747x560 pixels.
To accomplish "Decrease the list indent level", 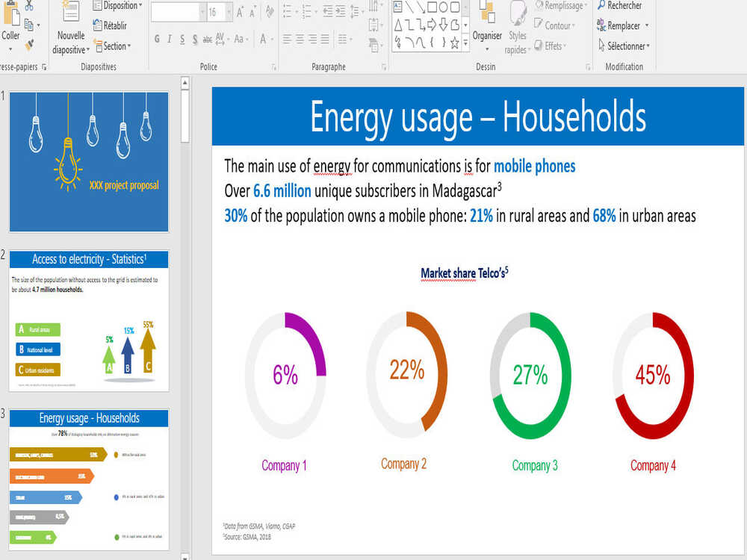I will (x=328, y=11).
